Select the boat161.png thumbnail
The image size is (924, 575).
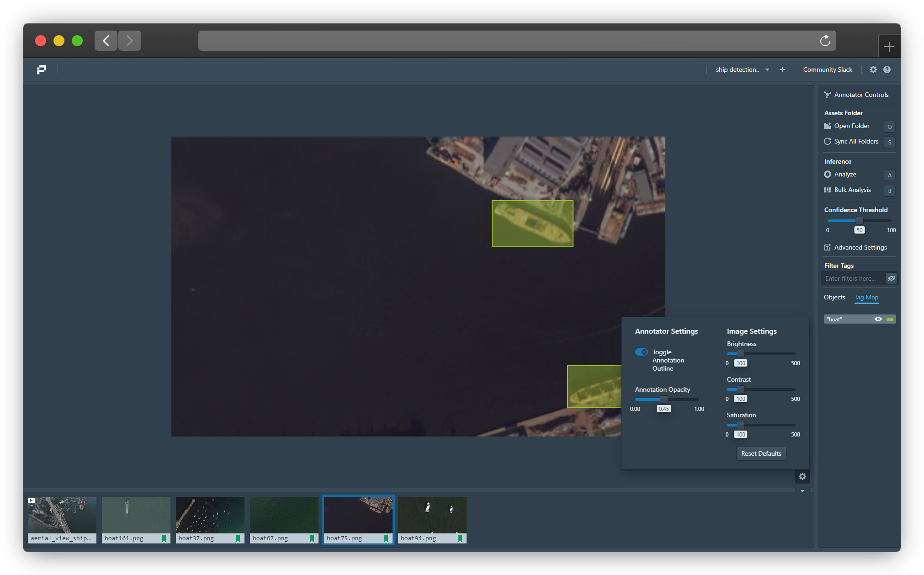click(x=136, y=520)
